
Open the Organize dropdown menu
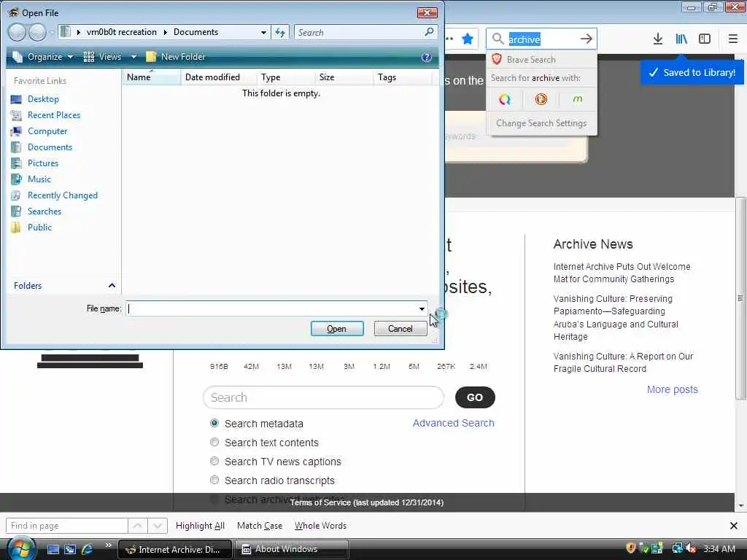[43, 57]
